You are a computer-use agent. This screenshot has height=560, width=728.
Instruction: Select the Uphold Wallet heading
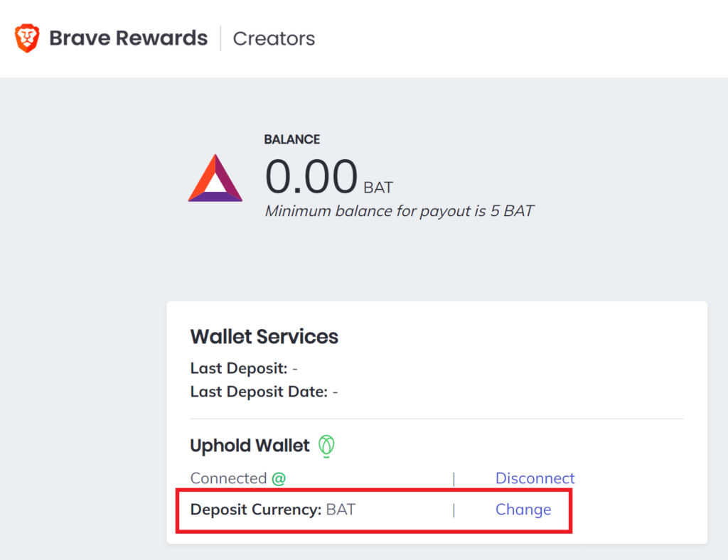click(250, 446)
